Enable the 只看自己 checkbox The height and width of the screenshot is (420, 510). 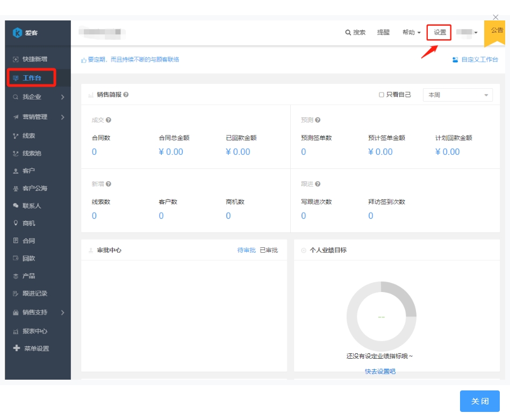pyautogui.click(x=381, y=95)
